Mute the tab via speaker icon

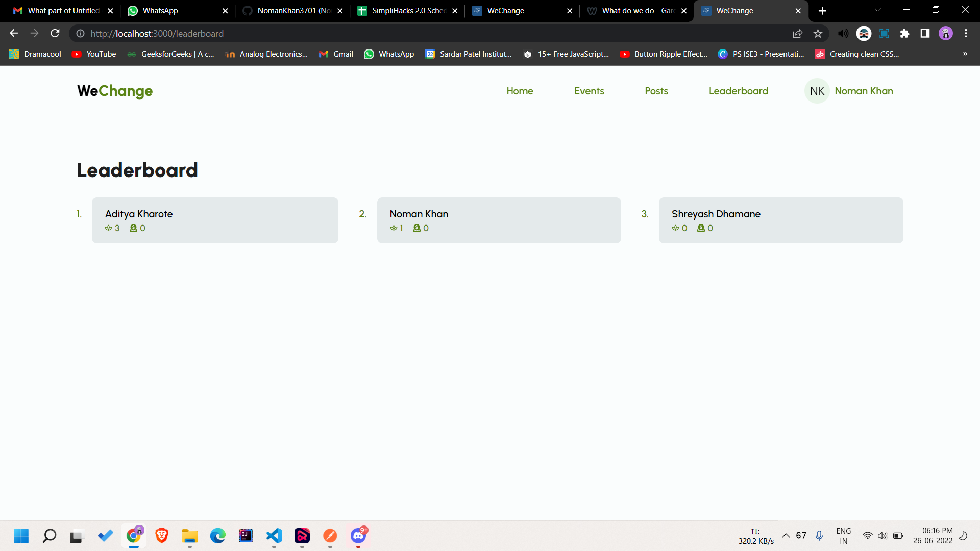pos(843,33)
